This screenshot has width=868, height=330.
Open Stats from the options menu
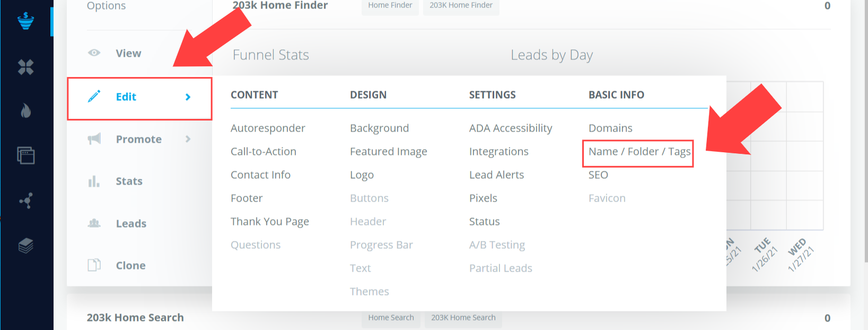129,181
